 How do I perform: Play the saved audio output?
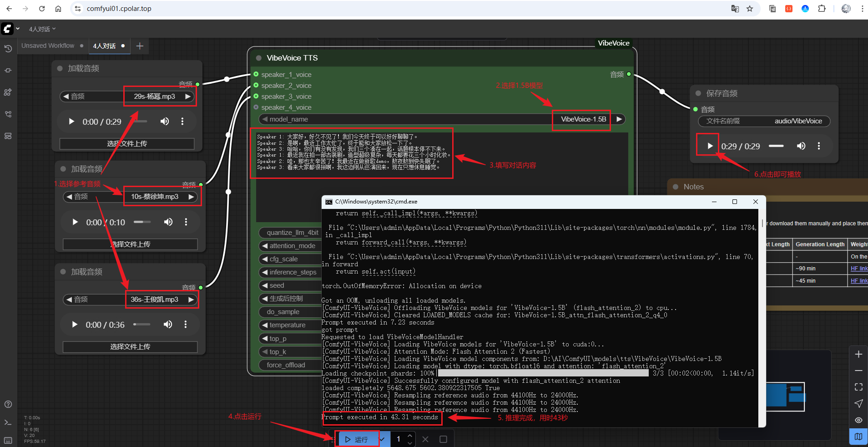710,146
